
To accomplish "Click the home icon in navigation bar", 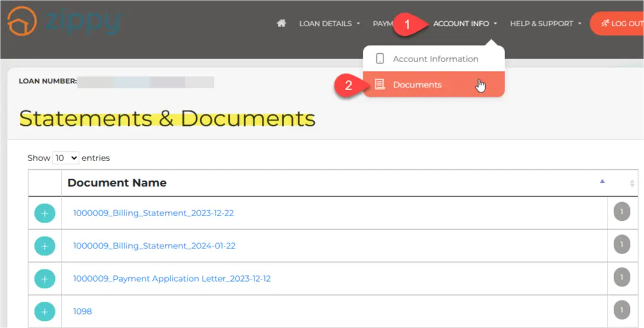I will pos(281,23).
